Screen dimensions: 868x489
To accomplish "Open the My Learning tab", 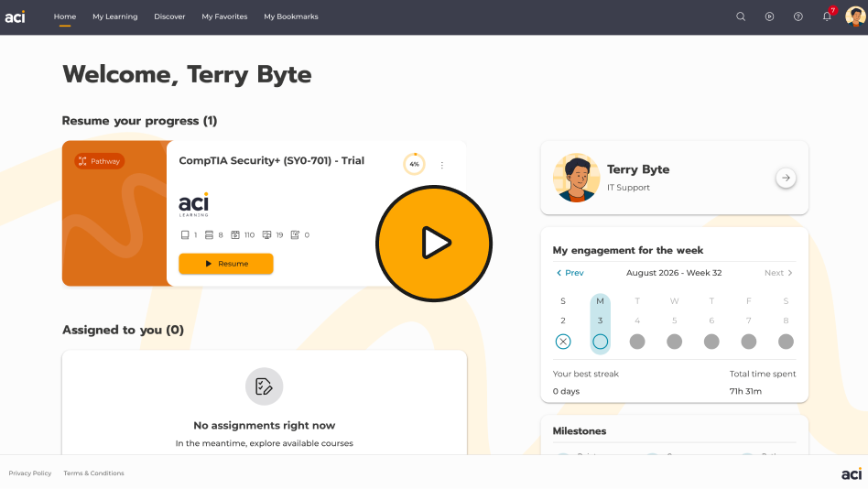I will [x=115, y=16].
